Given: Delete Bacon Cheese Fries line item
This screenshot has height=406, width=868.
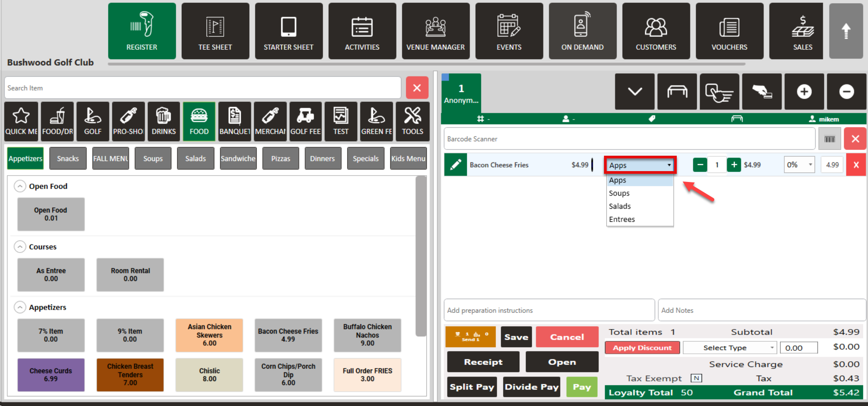Looking at the screenshot, I should [856, 165].
